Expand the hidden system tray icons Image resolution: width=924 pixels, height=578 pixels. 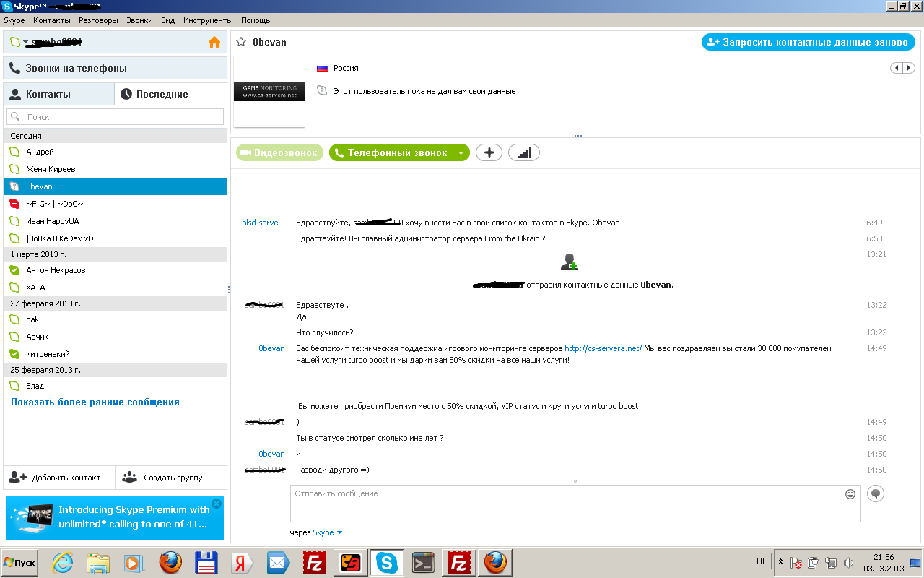point(780,562)
